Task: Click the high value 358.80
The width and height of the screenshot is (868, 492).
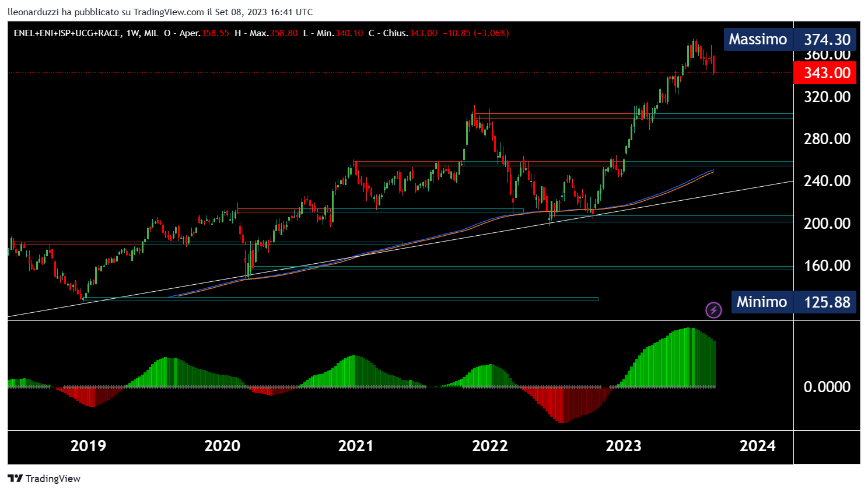Action: click(283, 33)
